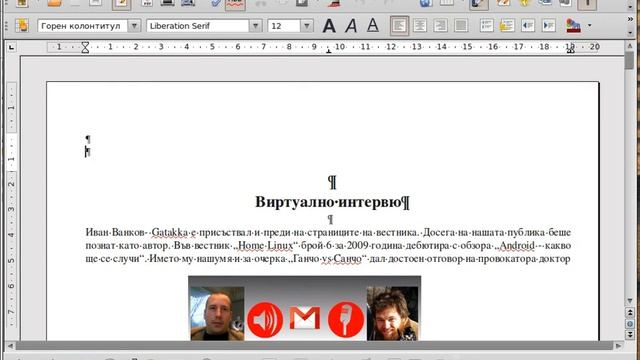This screenshot has width=640, height=360.
Task: Click the tab stop type button at the ruler corner
Action: coord(11,48)
